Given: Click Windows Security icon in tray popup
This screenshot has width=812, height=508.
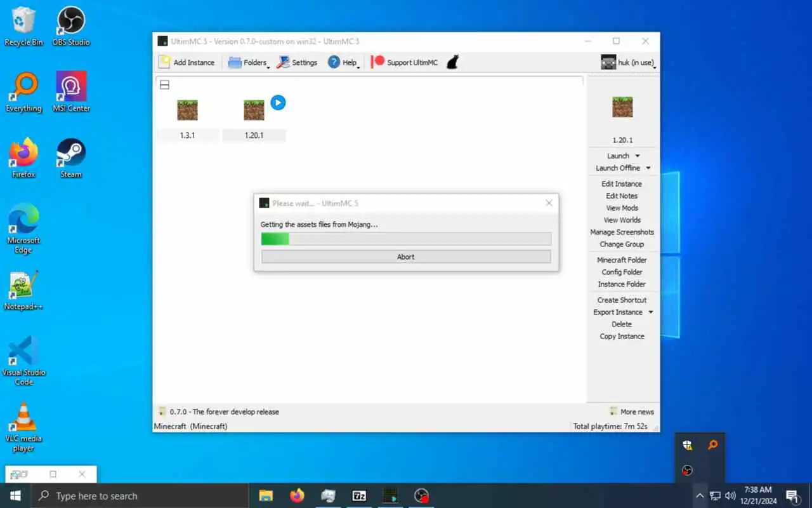Looking at the screenshot, I should coord(687,445).
